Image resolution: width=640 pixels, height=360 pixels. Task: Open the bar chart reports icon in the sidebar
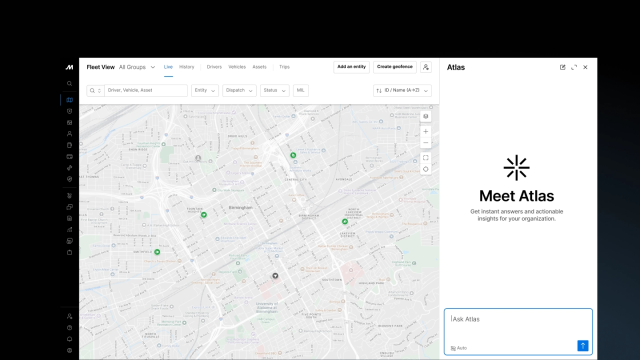point(69,229)
